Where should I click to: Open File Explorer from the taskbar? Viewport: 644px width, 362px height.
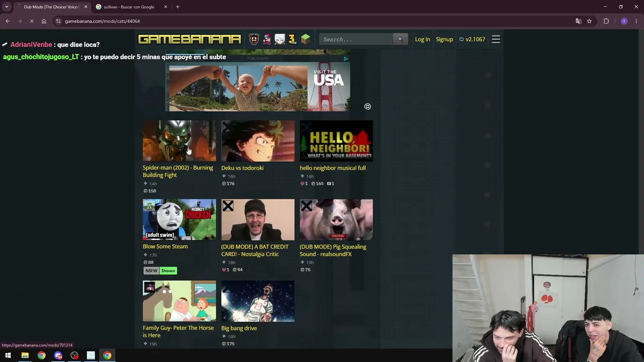point(25,356)
